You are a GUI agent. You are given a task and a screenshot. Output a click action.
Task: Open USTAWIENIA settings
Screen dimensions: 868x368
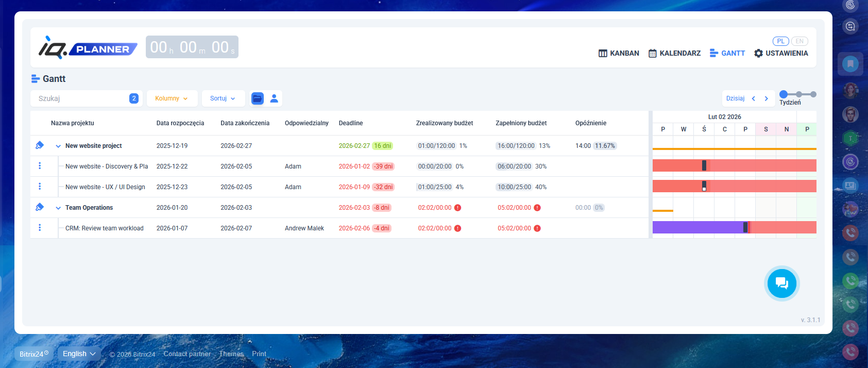[x=781, y=53]
